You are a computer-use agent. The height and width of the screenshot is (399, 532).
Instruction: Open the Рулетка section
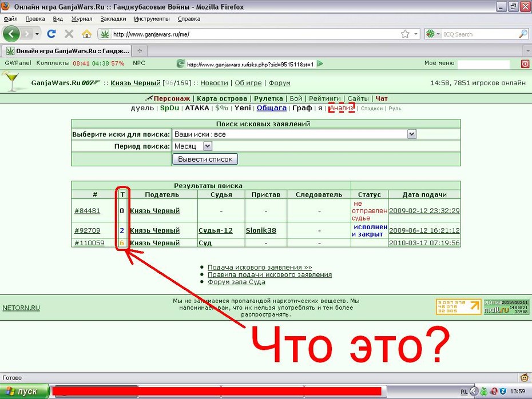[268, 98]
